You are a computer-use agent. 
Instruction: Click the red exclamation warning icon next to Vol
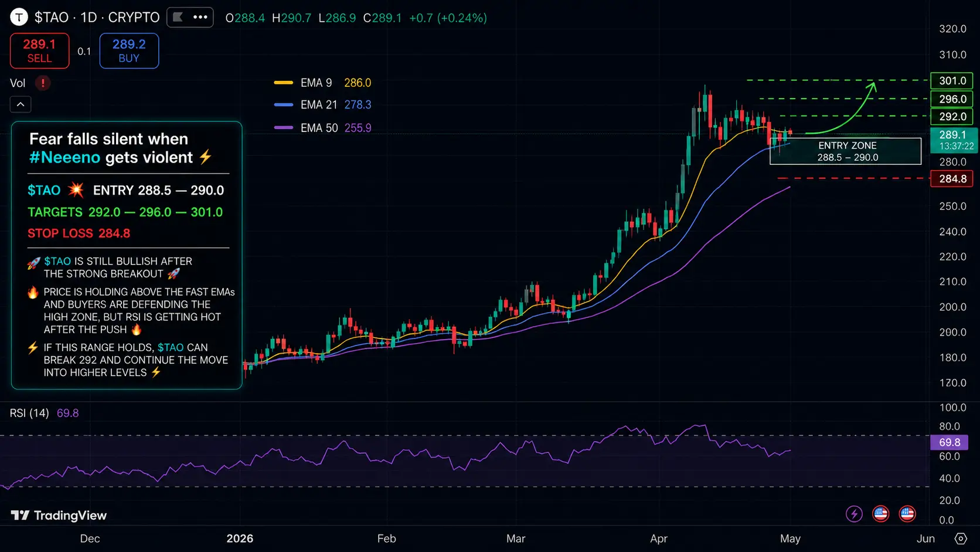point(43,83)
